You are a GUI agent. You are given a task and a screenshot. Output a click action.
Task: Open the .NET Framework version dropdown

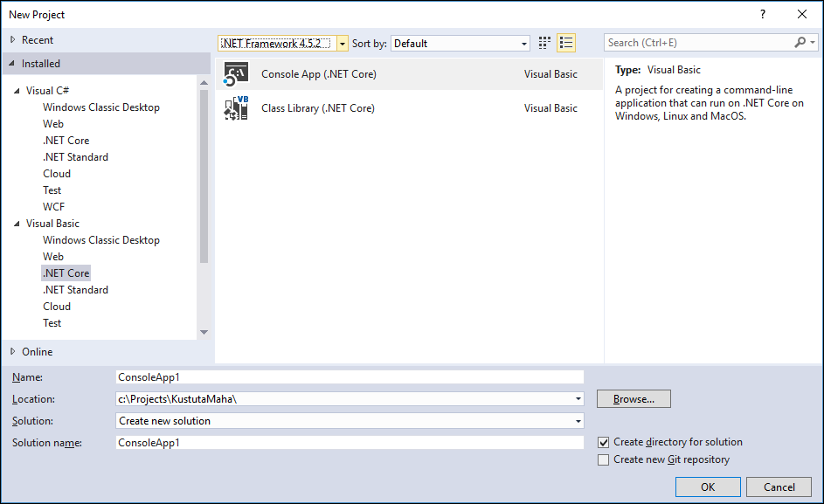(x=343, y=44)
